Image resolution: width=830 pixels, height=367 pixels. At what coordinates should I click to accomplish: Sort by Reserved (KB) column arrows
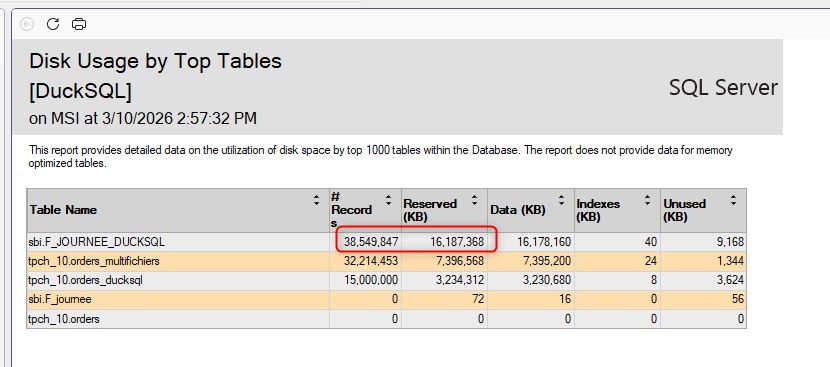point(474,200)
